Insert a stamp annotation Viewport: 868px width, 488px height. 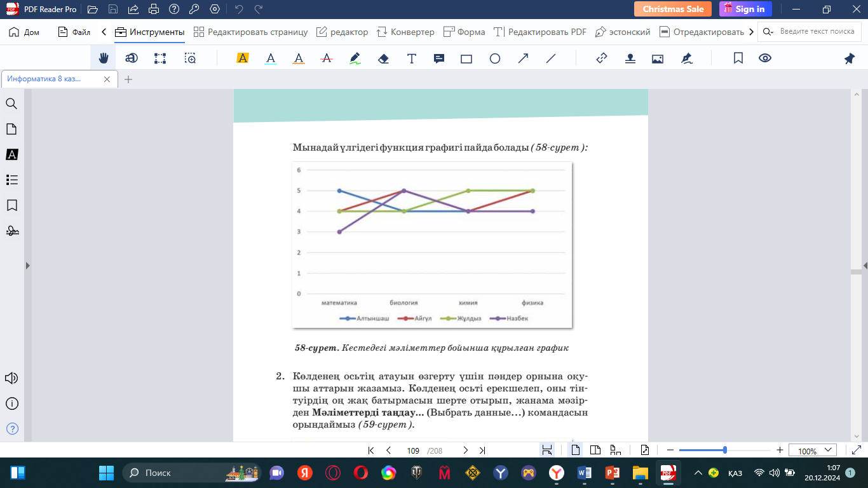[x=630, y=58]
